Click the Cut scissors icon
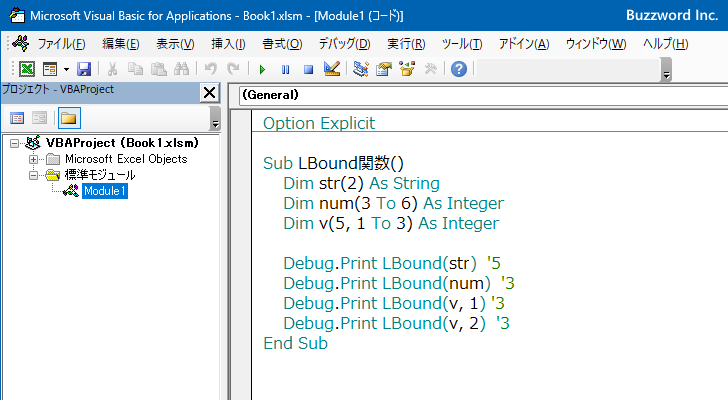728x400 pixels. click(112, 69)
